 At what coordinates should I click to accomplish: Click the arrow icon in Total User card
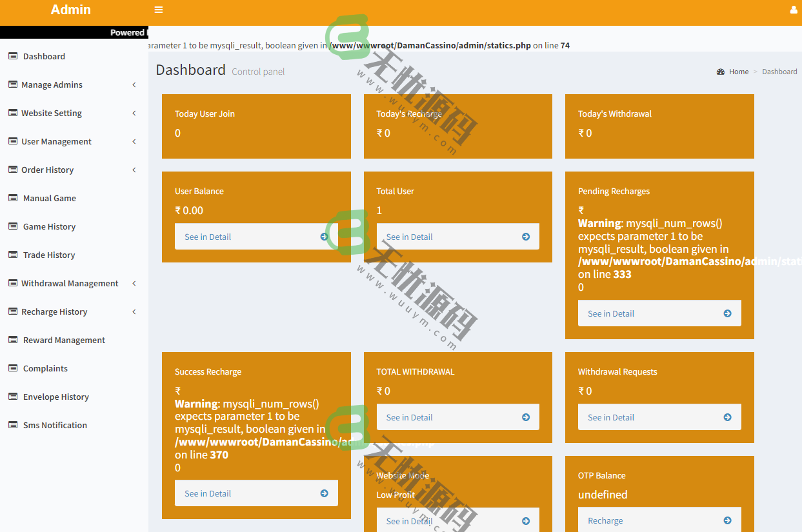coord(526,237)
